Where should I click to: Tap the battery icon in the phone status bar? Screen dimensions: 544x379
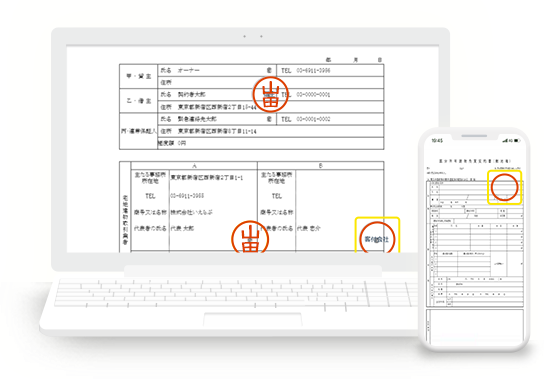pyautogui.click(x=517, y=141)
